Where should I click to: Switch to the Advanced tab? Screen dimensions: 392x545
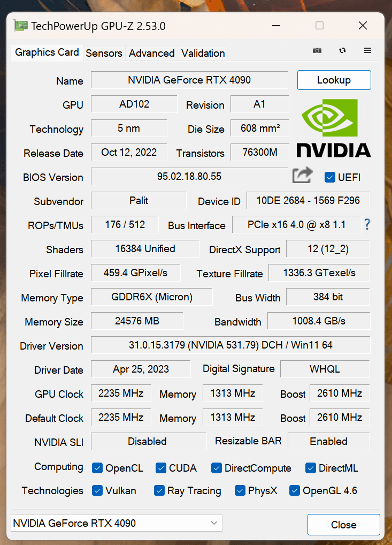coord(152,53)
